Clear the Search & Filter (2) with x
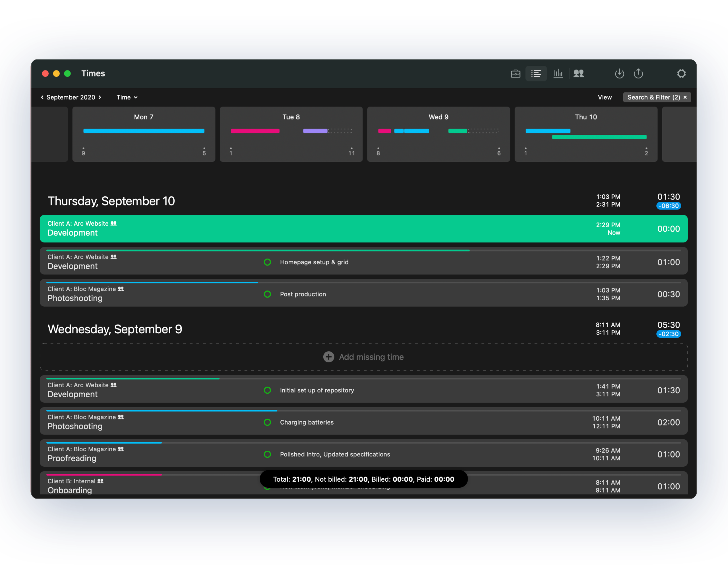The width and height of the screenshot is (728, 582). click(x=685, y=97)
